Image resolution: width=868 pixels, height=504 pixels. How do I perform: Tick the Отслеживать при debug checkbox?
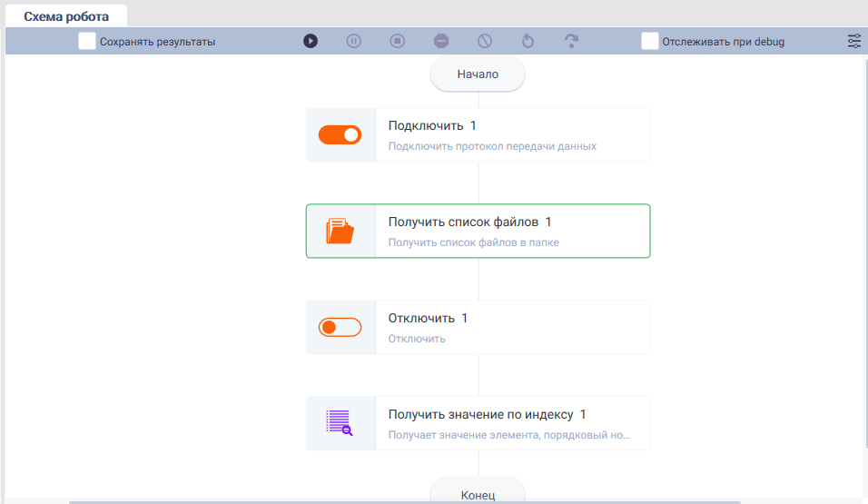click(x=650, y=41)
